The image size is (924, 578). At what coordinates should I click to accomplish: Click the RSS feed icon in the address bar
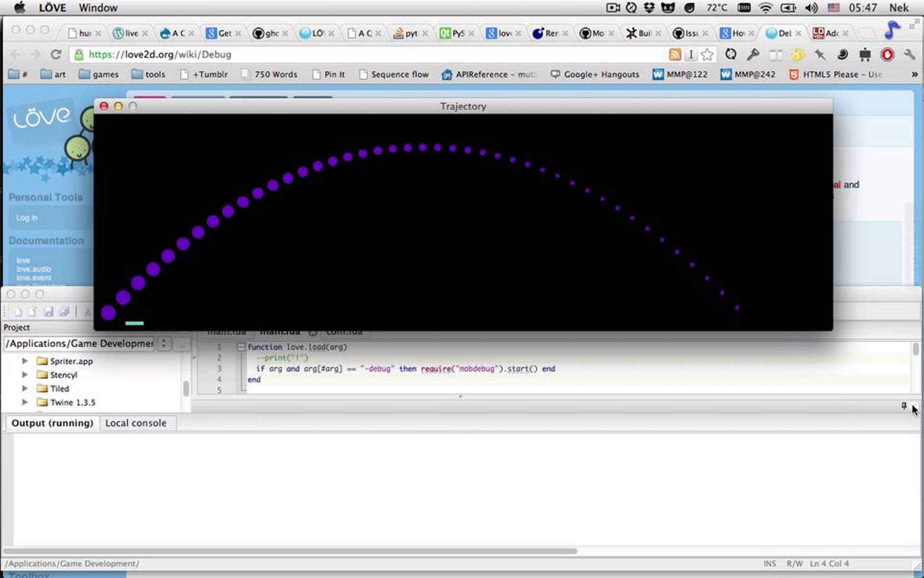tap(675, 55)
